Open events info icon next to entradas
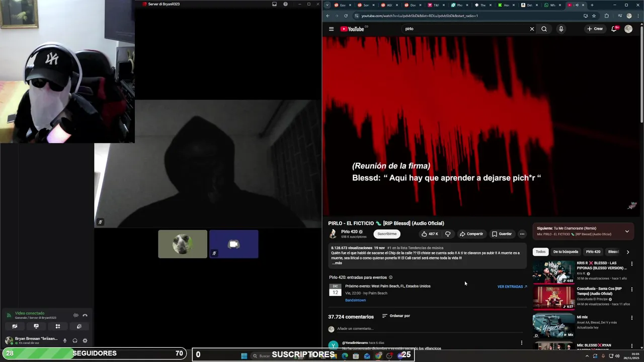The image size is (644, 362). 391,278
